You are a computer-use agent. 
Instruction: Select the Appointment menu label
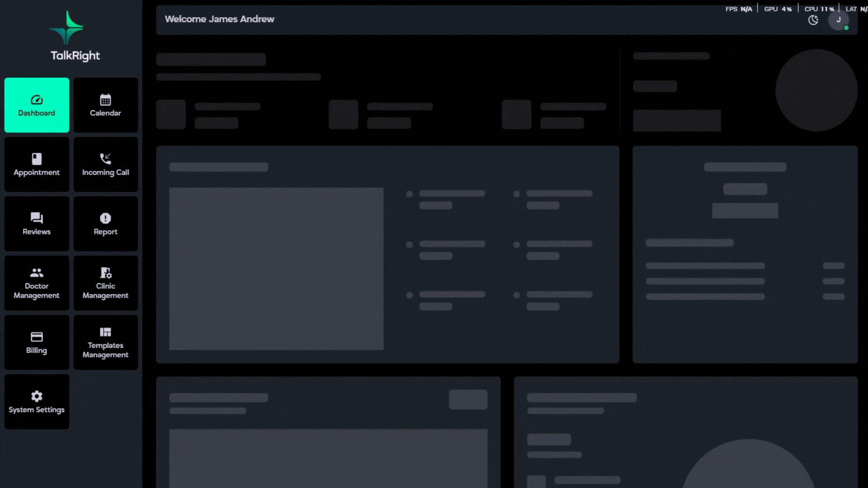pyautogui.click(x=37, y=173)
